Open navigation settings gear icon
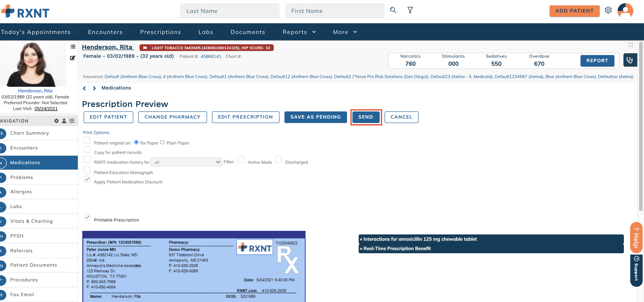 point(57,121)
